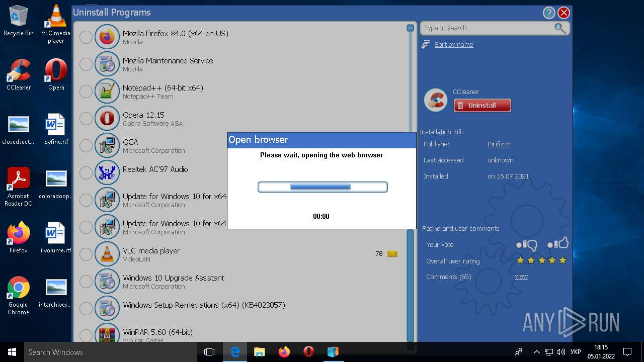Select the Windows 10 Upgrade Assistant radio circle
644x362 pixels.
pos(86,281)
